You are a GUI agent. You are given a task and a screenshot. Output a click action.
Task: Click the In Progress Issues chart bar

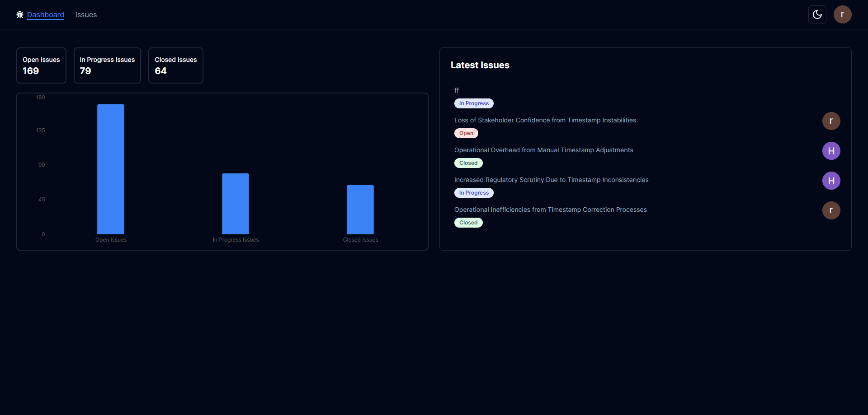(236, 204)
